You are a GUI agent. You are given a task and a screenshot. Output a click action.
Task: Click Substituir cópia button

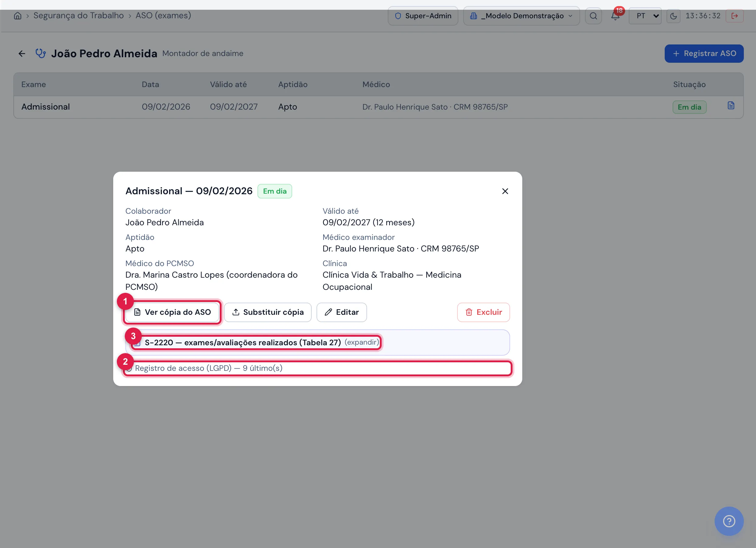point(268,312)
